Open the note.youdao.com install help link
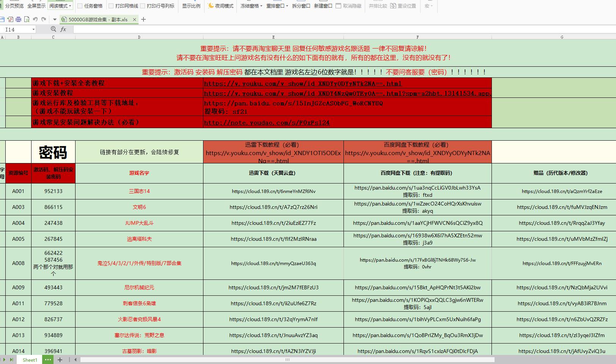The width and height of the screenshot is (616, 364). 267,122
